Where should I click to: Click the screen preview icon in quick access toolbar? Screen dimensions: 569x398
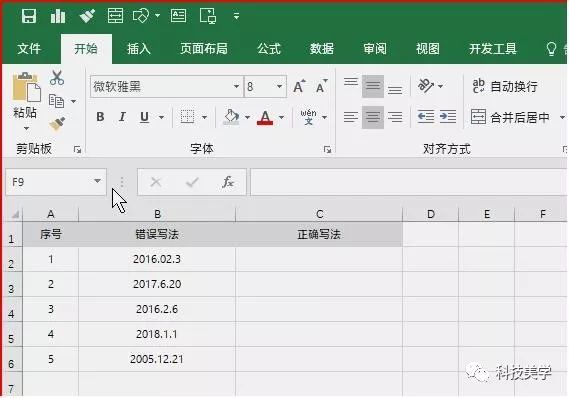pos(208,16)
